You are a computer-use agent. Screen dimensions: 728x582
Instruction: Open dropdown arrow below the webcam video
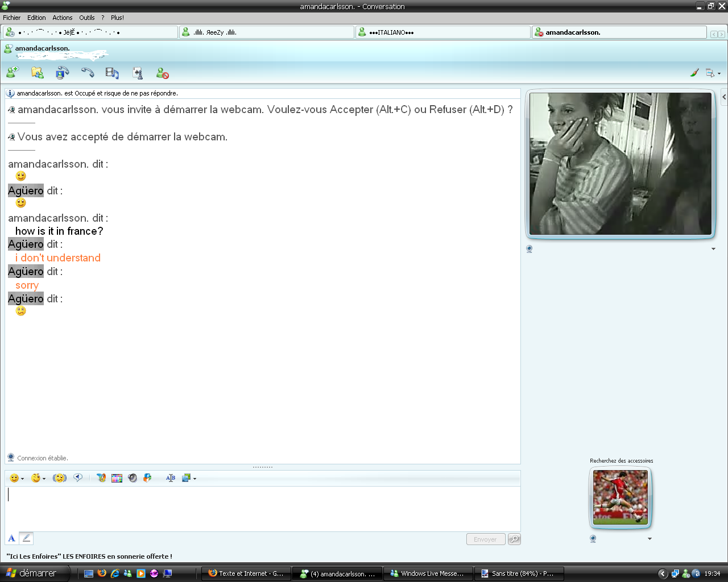coord(713,249)
